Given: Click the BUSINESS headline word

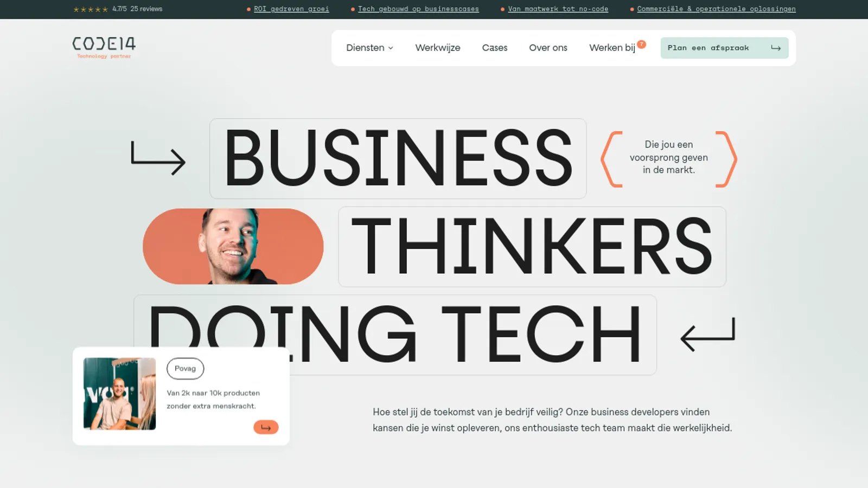Looking at the screenshot, I should click(x=398, y=158).
